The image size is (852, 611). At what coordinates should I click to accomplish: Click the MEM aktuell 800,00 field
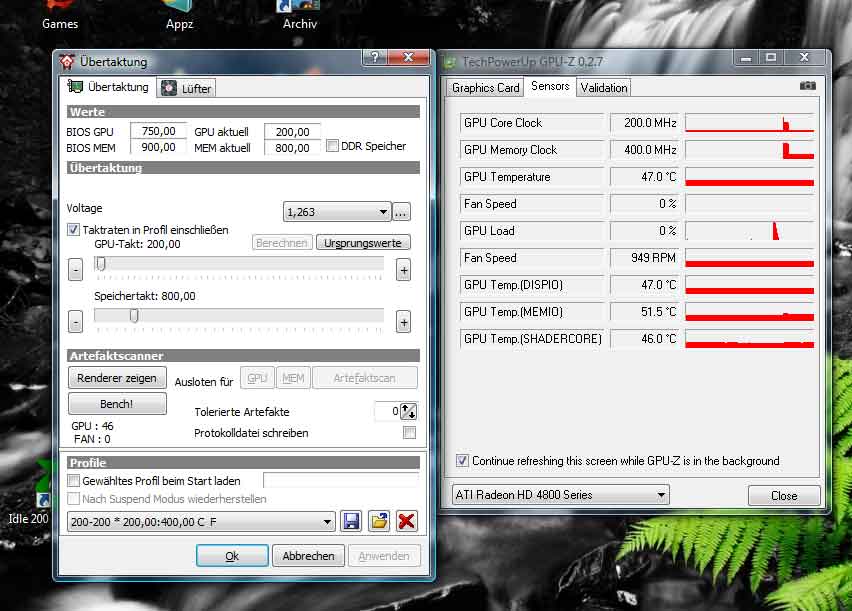coord(292,147)
